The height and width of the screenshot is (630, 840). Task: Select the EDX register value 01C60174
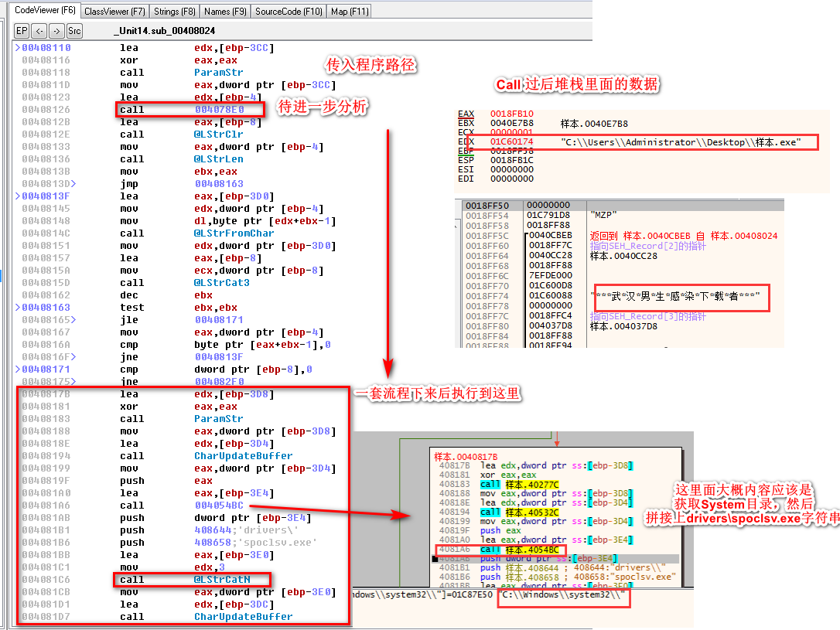[512, 142]
